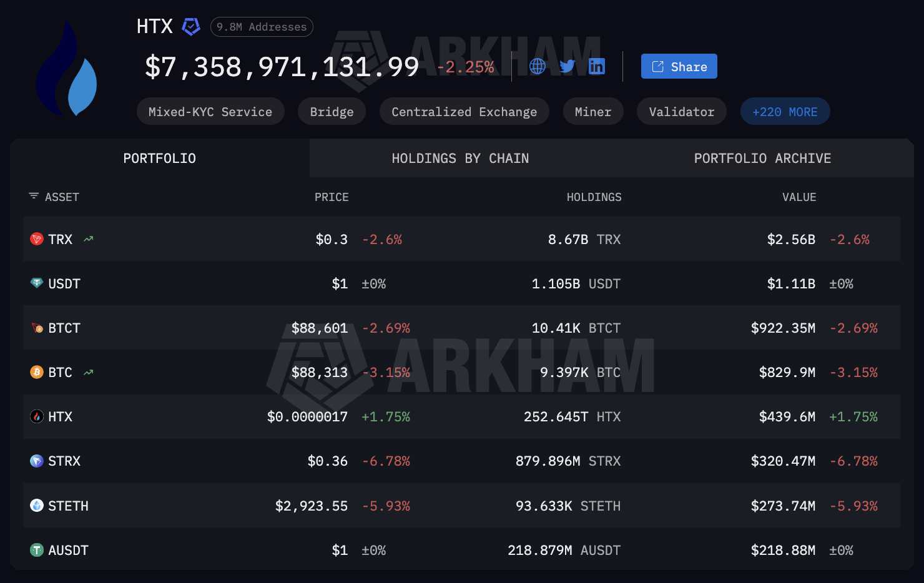
Task: Click the 879.896M STRX holdings
Action: (x=568, y=461)
